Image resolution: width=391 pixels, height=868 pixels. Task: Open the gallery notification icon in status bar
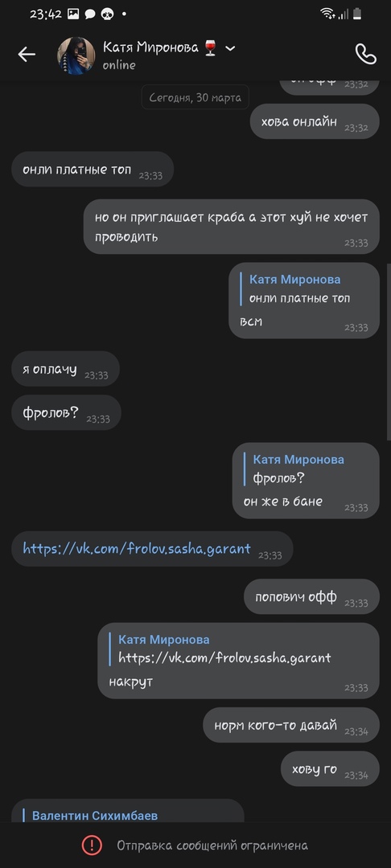(x=73, y=14)
